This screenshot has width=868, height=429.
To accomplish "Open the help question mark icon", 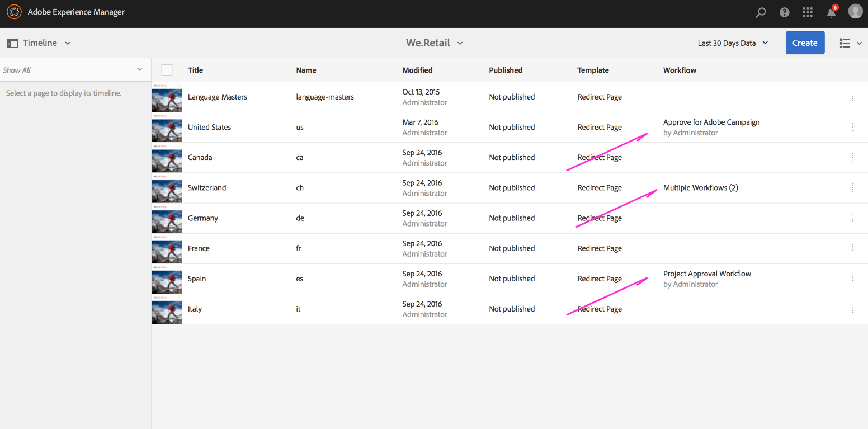I will click(785, 12).
